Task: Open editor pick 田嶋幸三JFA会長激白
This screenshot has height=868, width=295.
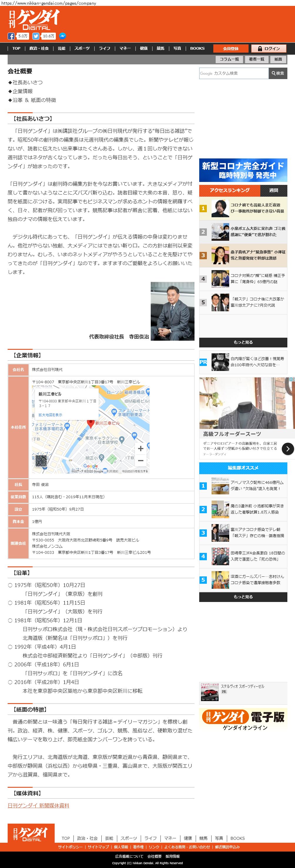Action: [243, 557]
